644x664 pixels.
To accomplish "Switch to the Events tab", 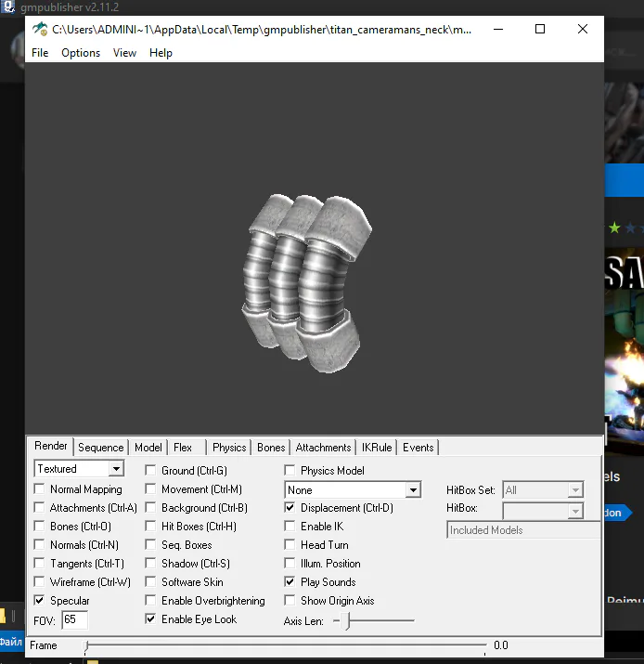I will pyautogui.click(x=419, y=448).
